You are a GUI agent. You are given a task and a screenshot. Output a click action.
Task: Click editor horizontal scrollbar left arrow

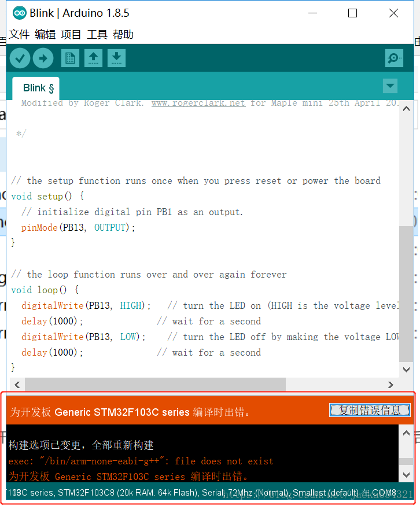click(x=17, y=385)
